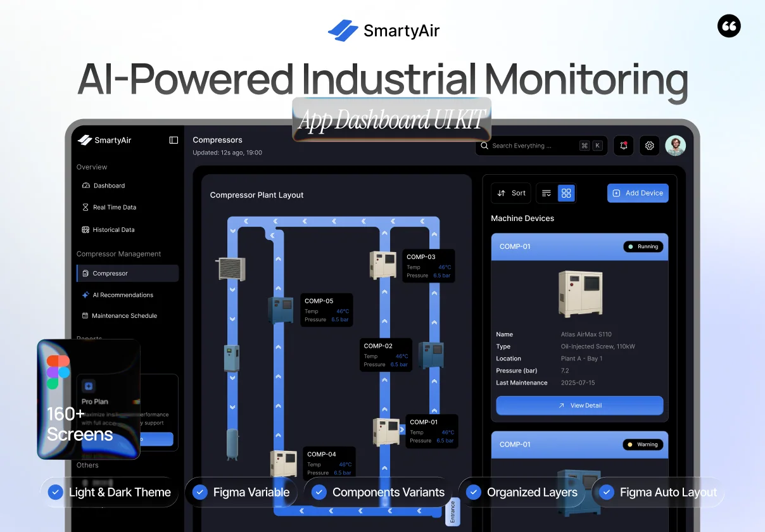This screenshot has height=532, width=765.
Task: Click the SmartyAir sidebar logo
Action: tap(104, 140)
